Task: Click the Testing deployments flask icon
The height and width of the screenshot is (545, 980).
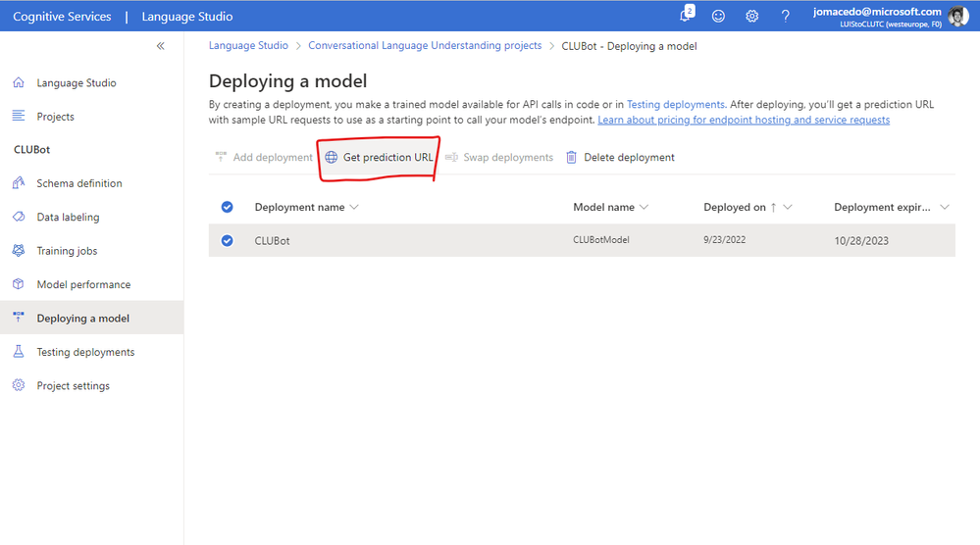Action: pyautogui.click(x=19, y=352)
